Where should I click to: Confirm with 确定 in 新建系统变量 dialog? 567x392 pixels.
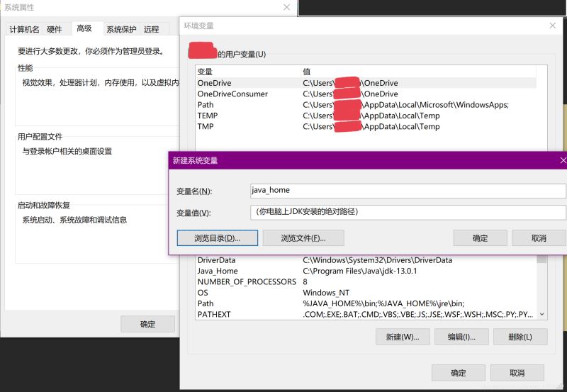481,238
